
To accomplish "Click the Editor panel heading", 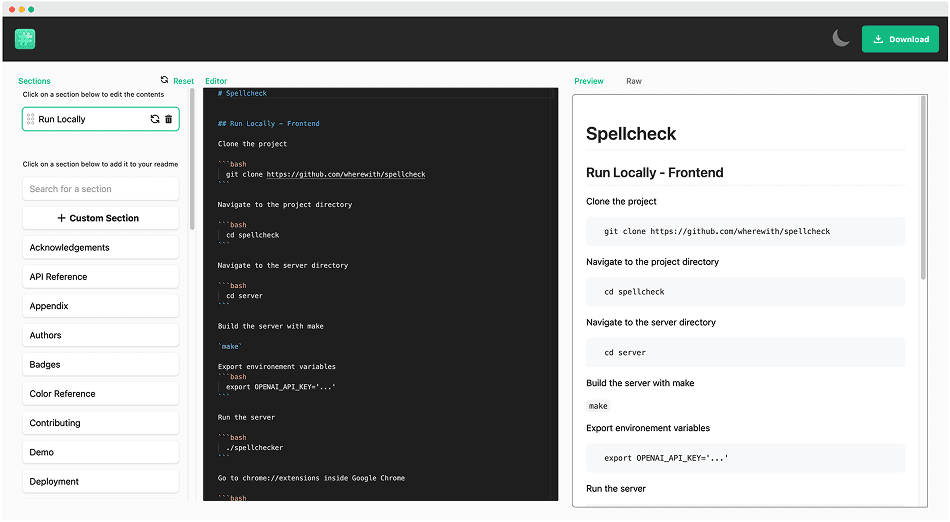I will [x=216, y=81].
